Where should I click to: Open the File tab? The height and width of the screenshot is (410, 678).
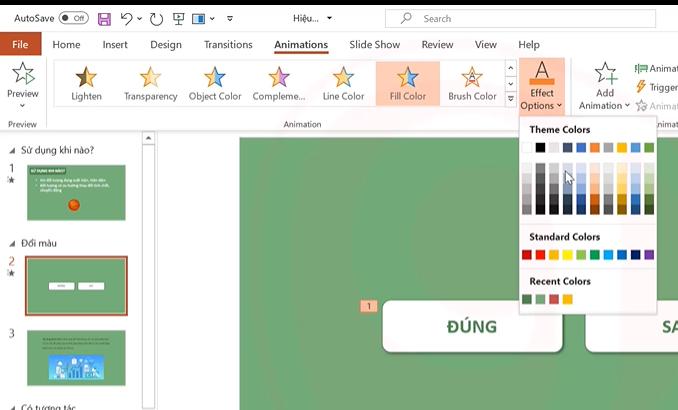20,44
